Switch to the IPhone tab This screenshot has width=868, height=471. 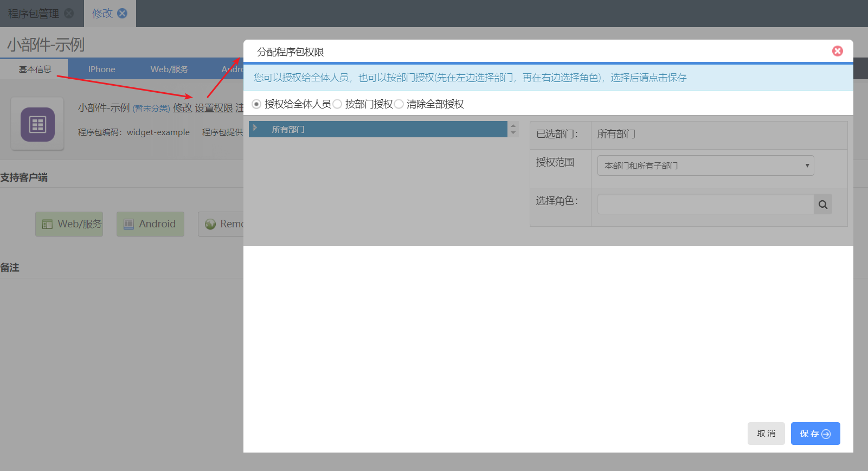click(101, 69)
